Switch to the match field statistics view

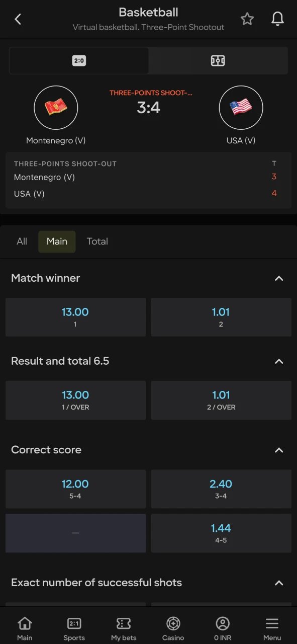click(x=218, y=60)
